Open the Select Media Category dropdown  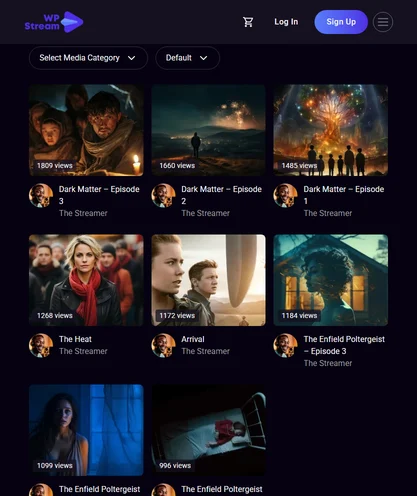[88, 58]
